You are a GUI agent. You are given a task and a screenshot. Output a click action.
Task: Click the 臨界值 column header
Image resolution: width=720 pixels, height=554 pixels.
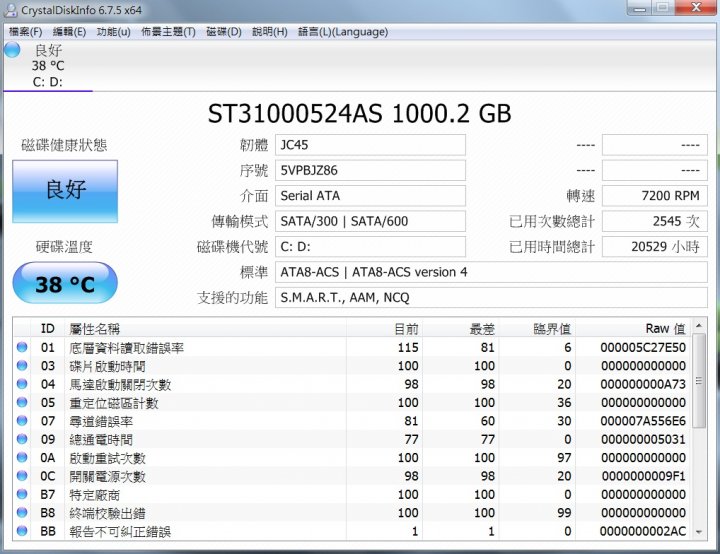(x=537, y=328)
